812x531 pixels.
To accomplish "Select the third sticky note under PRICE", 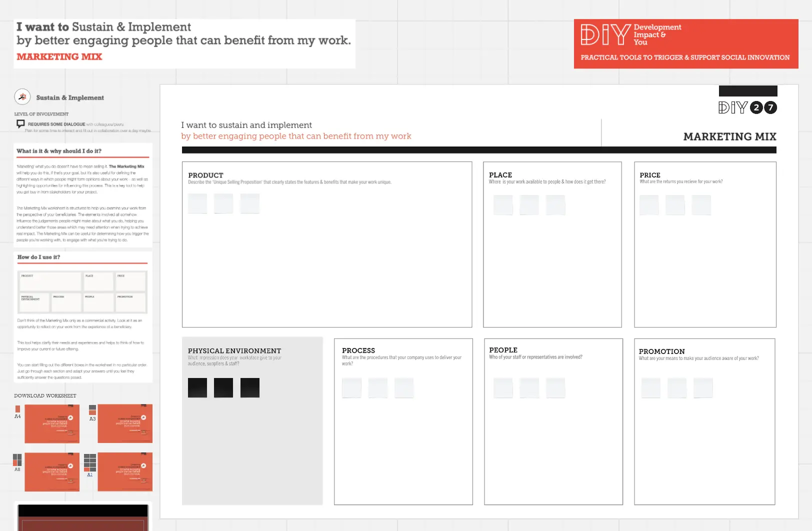I will pyautogui.click(x=701, y=205).
